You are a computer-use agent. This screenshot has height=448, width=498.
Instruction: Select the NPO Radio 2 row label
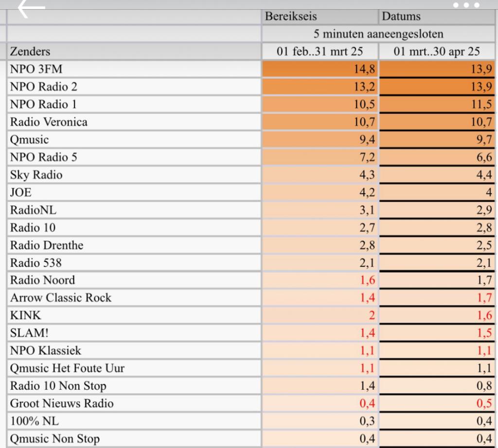click(134, 86)
